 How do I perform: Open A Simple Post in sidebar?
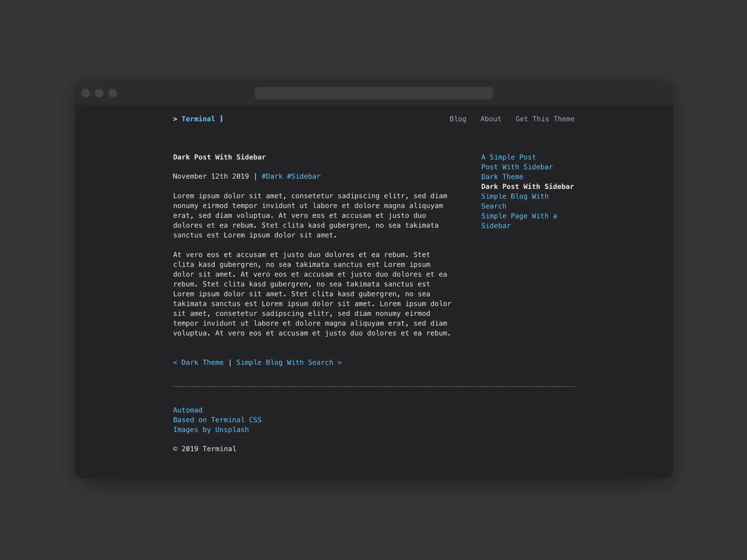(x=508, y=157)
